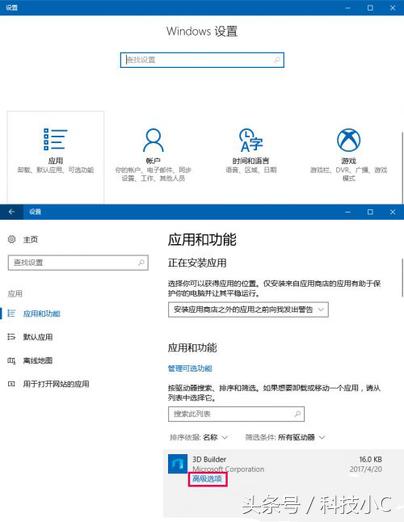Select the 3D Builder list entry name
This screenshot has height=522, width=404.
point(209,459)
